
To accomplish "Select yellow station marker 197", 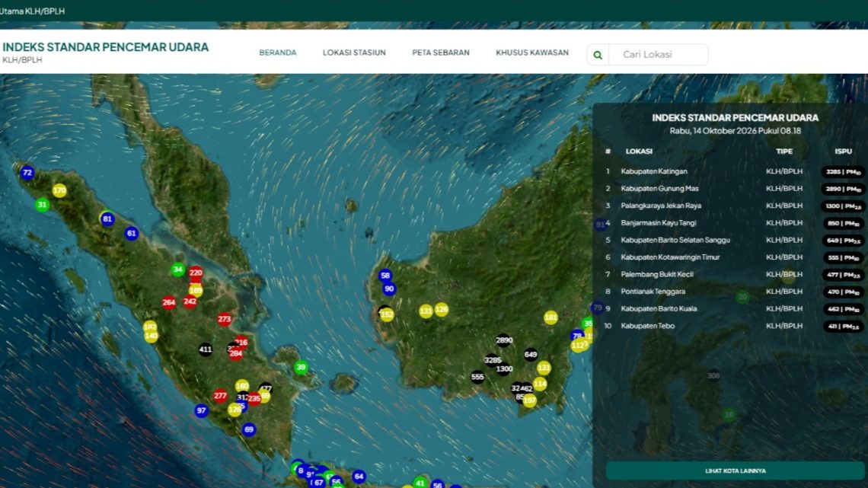I will click(530, 400).
